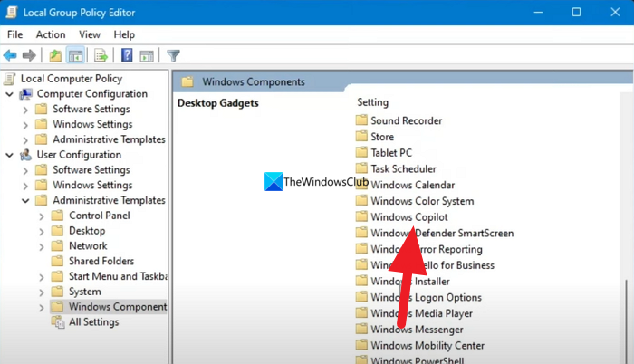The width and height of the screenshot is (634, 364).
Task: Select All Settings in the tree
Action: pyautogui.click(x=94, y=322)
